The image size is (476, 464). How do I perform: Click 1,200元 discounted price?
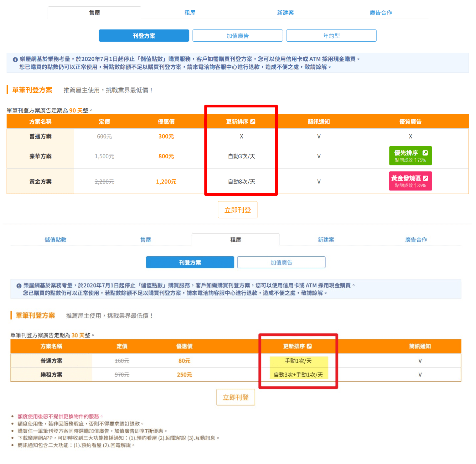(x=166, y=182)
